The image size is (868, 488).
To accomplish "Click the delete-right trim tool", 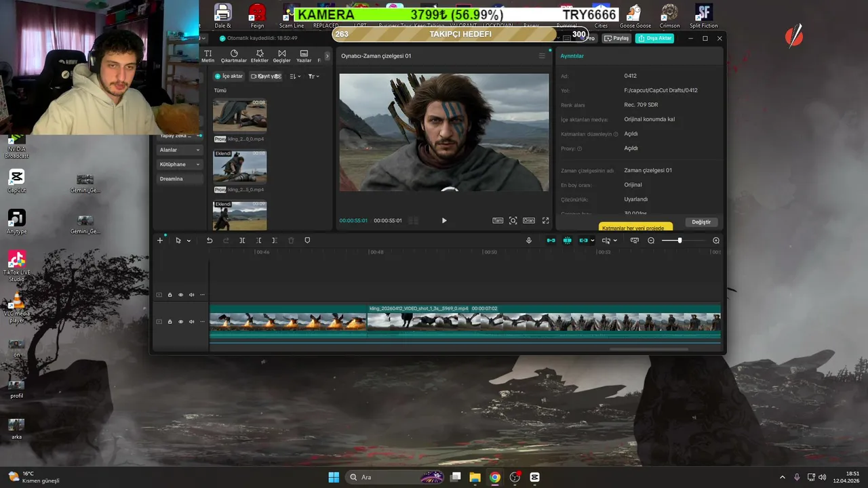I will pos(274,241).
